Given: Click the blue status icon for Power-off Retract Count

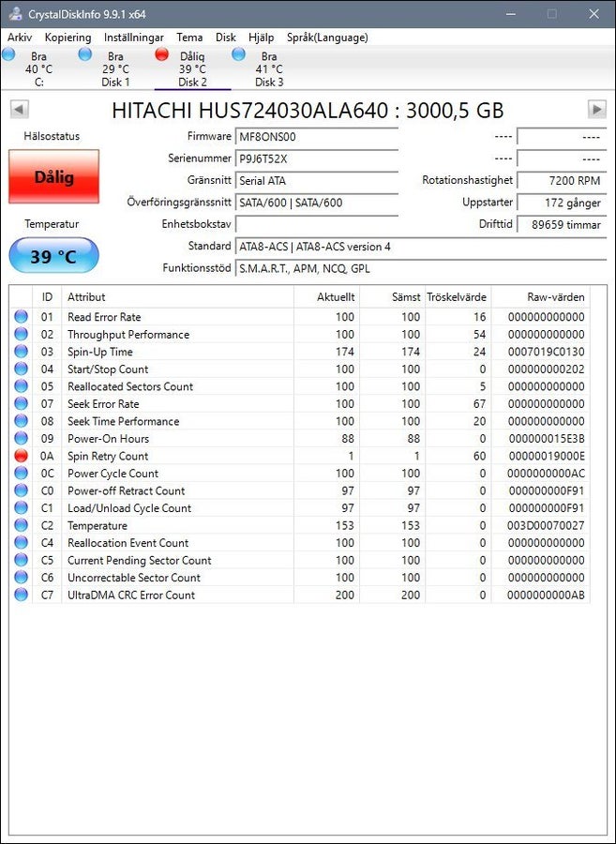Looking at the screenshot, I should [21, 490].
